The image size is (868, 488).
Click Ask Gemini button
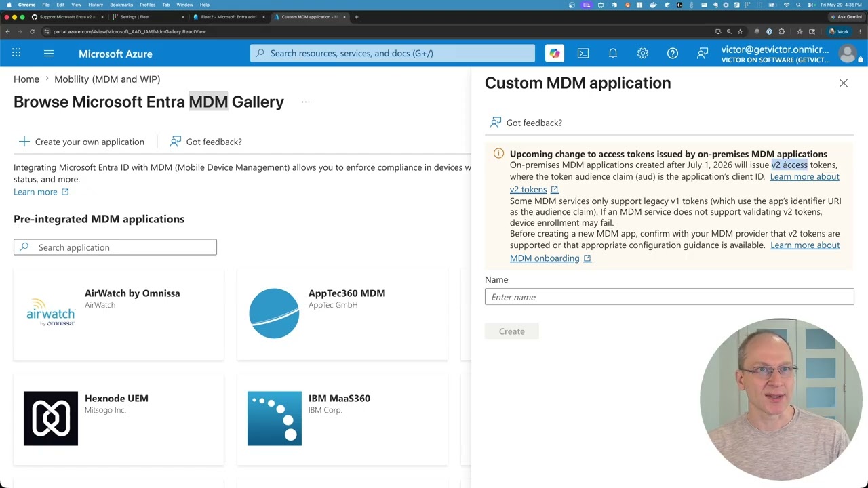846,16
